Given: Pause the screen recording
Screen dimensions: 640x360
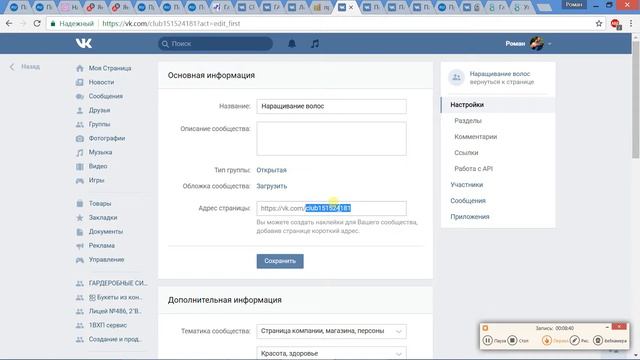Looking at the screenshot, I should click(488, 340).
